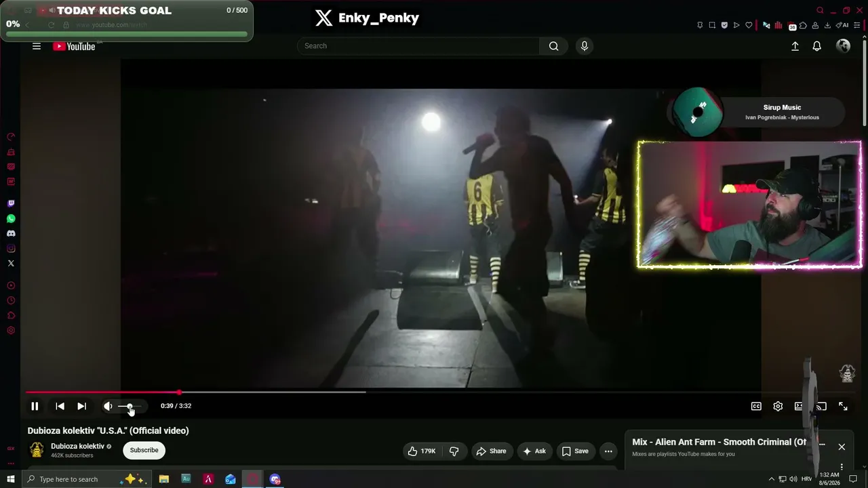Screen dimensions: 868x488
Task: Open the taskbar clock showing 1:32 AM
Action: 829,479
